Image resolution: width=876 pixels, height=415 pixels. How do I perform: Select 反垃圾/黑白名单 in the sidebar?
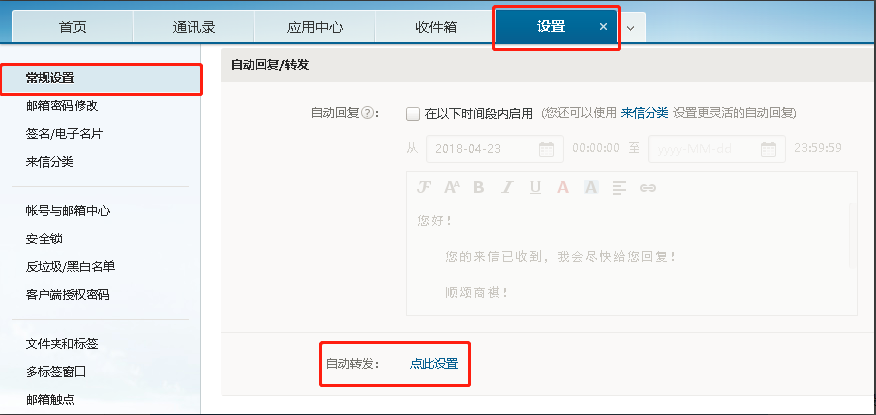point(70,266)
